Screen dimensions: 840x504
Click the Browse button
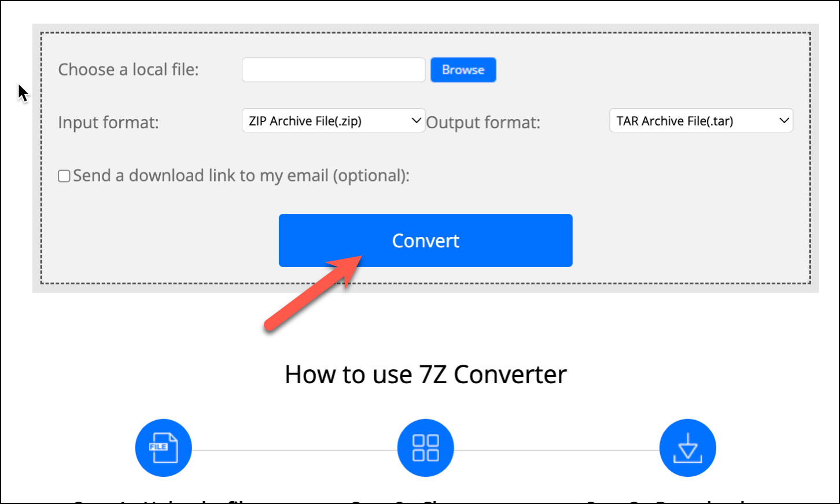[463, 70]
